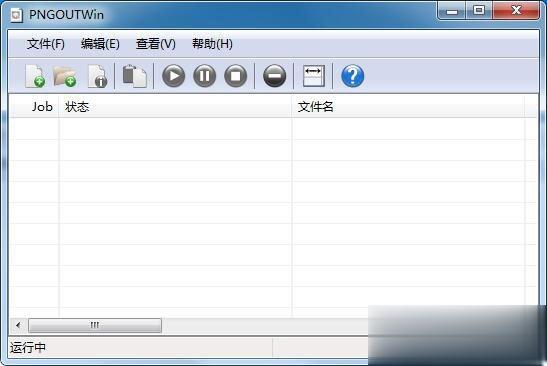Pause the running jobs

coord(204,76)
